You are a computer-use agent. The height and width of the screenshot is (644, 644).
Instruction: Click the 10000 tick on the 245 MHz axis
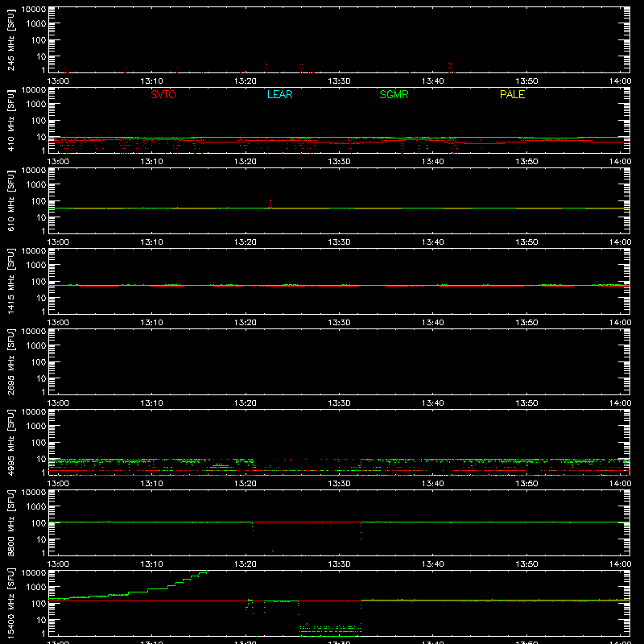[x=34, y=10]
